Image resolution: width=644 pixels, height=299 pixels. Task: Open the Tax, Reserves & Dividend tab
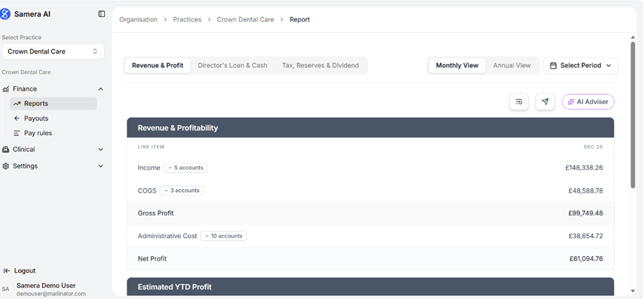[x=320, y=66]
